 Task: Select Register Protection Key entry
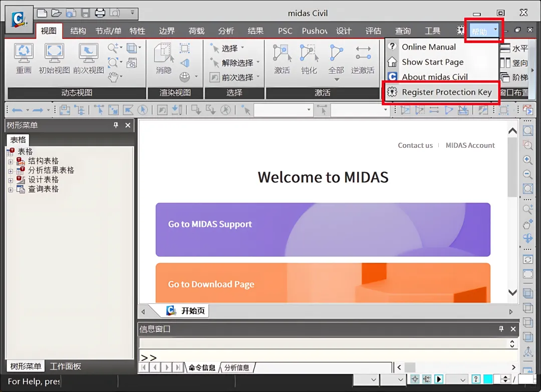point(441,92)
